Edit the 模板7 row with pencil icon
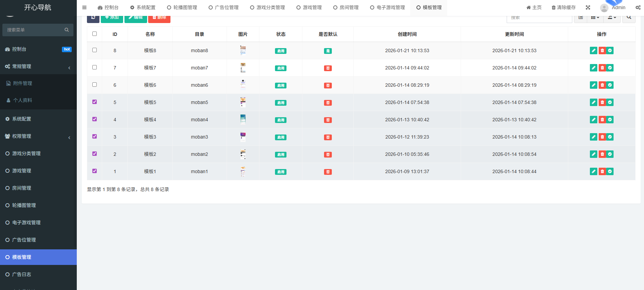644x290 pixels. tap(594, 68)
